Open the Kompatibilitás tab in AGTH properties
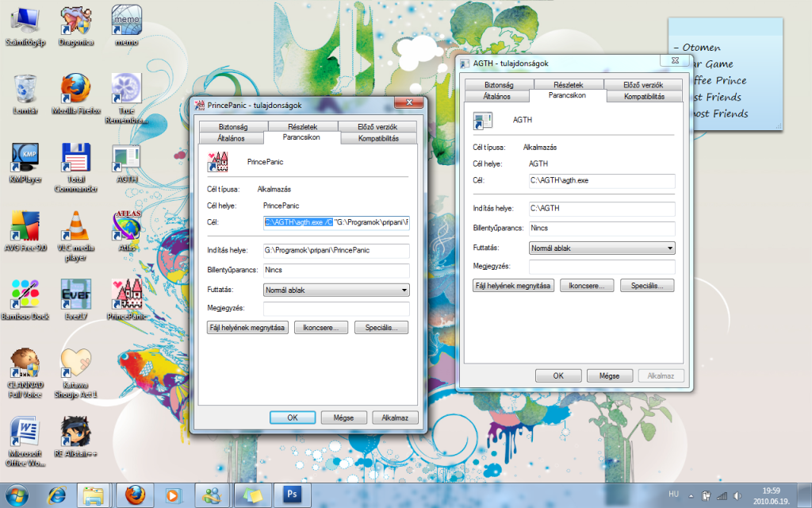Screen dimensions: 812x508 tap(644, 96)
